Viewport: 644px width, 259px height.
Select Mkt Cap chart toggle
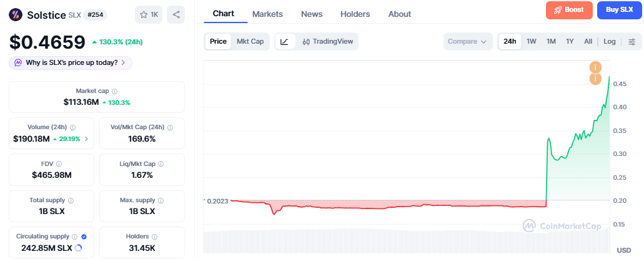250,41
